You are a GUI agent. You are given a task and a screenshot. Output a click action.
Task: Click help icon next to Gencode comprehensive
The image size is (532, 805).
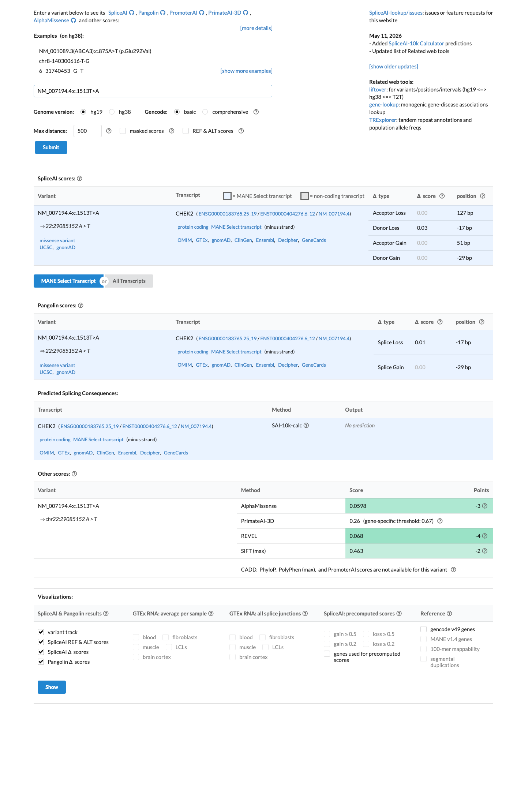pos(256,112)
